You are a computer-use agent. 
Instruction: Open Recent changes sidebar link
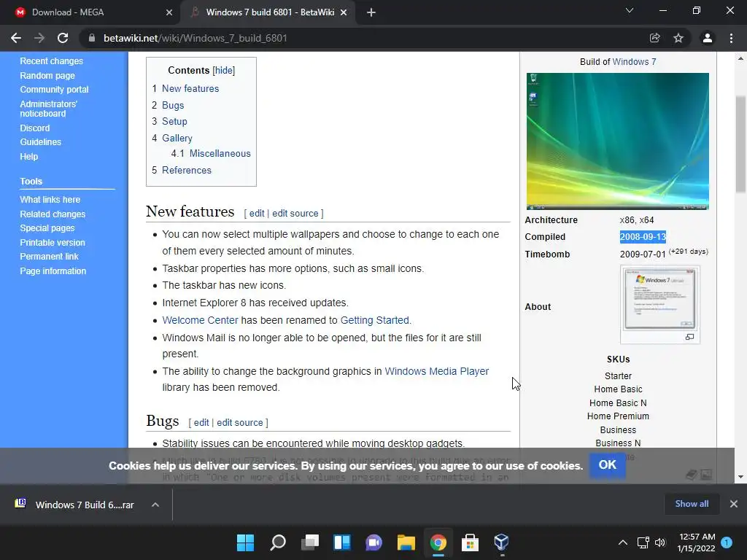click(52, 61)
